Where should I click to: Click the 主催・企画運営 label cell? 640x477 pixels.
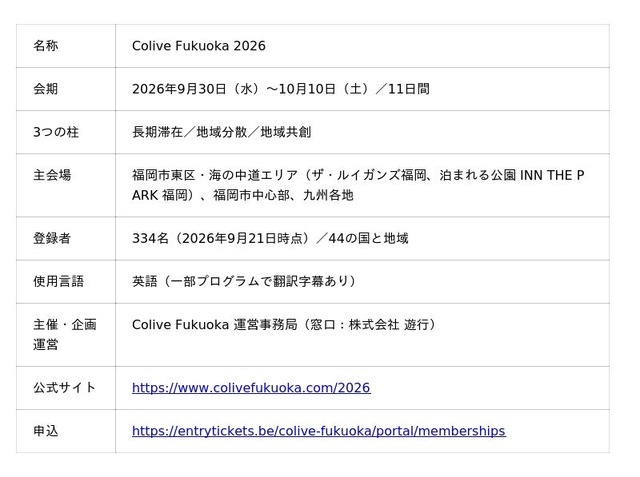[65, 335]
